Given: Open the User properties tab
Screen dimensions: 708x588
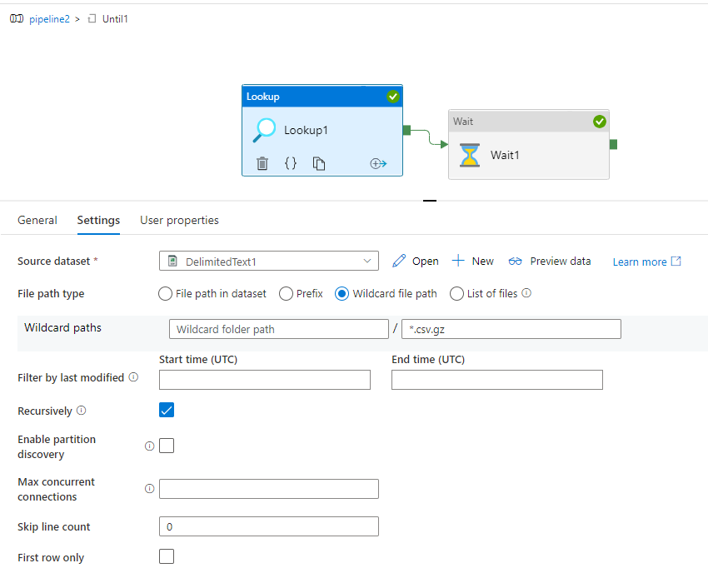Looking at the screenshot, I should [x=179, y=220].
